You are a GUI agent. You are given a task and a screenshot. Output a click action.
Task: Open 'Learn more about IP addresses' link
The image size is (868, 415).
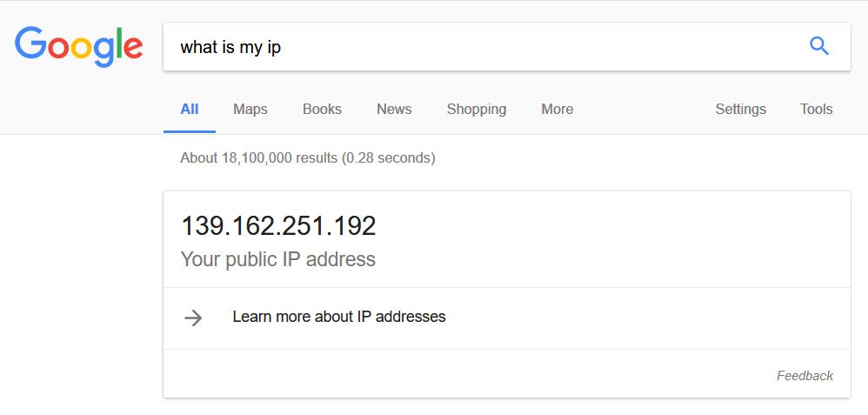[339, 317]
